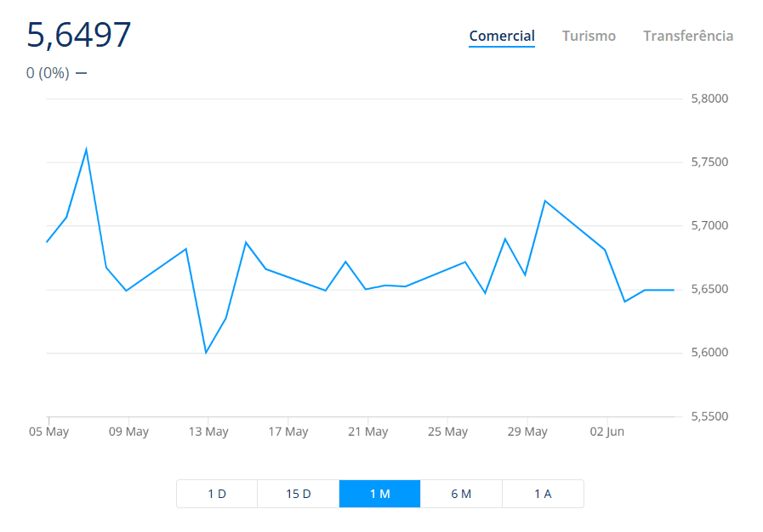The image size is (763, 532).
Task: Select the 1 D time range
Action: click(x=217, y=494)
